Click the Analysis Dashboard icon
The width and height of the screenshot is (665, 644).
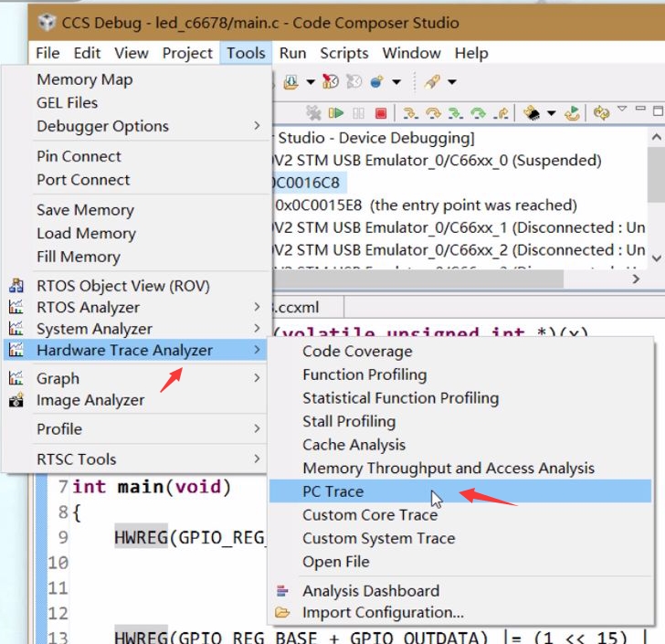tap(282, 590)
